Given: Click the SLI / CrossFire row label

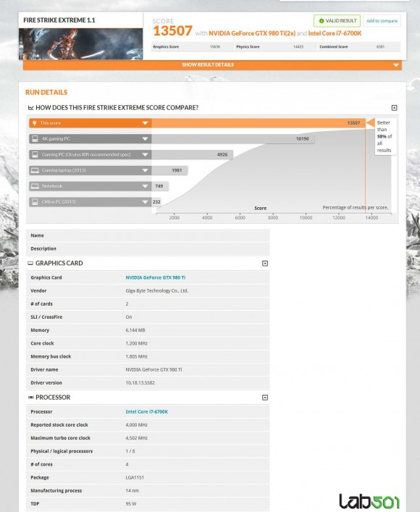Looking at the screenshot, I should pos(46,317).
